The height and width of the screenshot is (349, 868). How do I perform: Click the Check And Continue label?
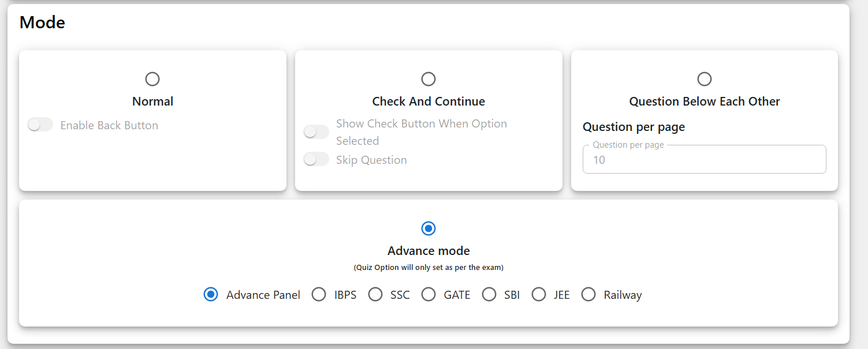429,102
